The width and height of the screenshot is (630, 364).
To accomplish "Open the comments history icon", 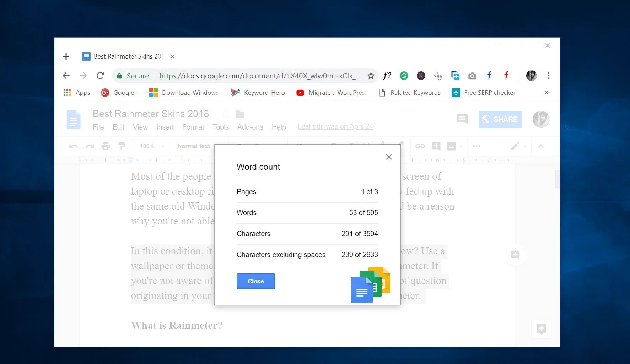I will (x=462, y=119).
